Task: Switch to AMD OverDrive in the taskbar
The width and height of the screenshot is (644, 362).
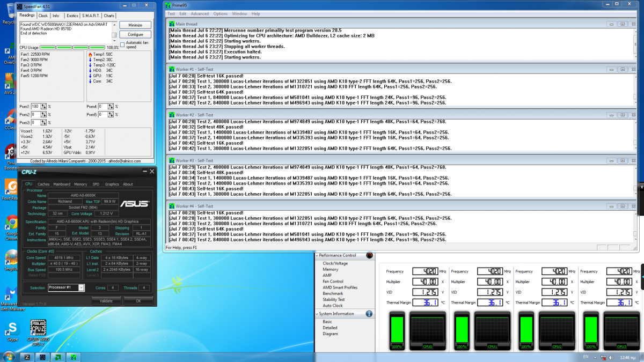Action: point(58,357)
